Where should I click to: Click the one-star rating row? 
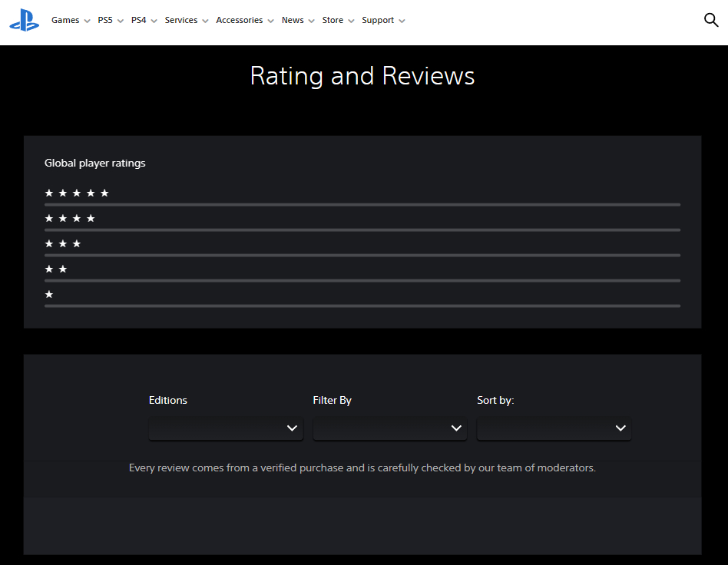[x=362, y=299]
